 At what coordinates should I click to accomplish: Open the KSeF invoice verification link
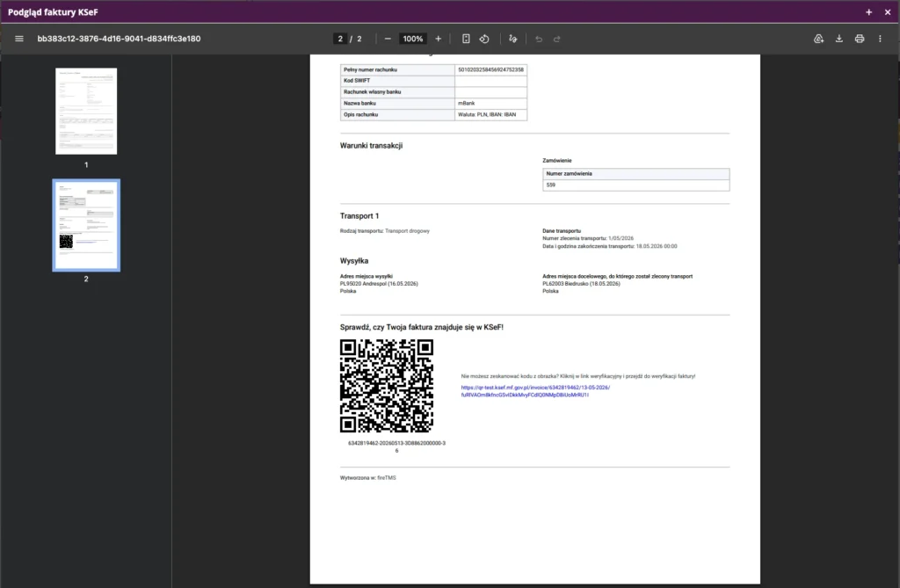(x=535, y=391)
